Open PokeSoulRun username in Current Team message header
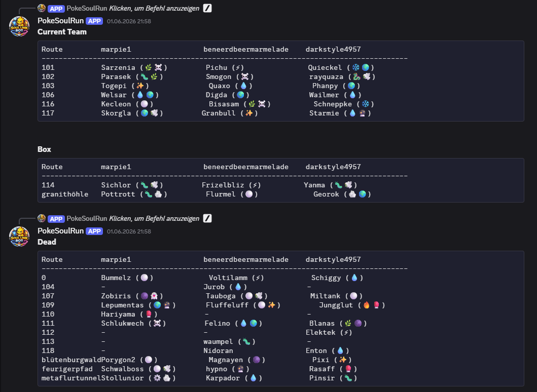This screenshot has width=537, height=392. [x=61, y=21]
